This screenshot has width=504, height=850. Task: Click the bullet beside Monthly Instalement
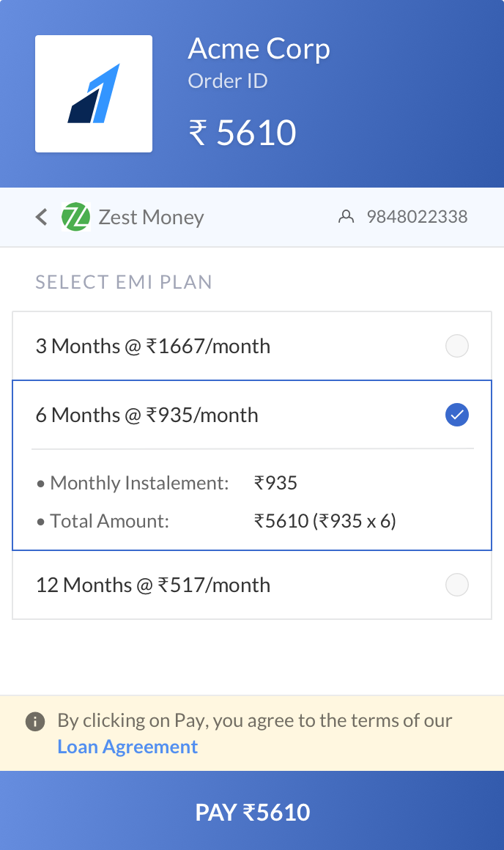[40, 484]
